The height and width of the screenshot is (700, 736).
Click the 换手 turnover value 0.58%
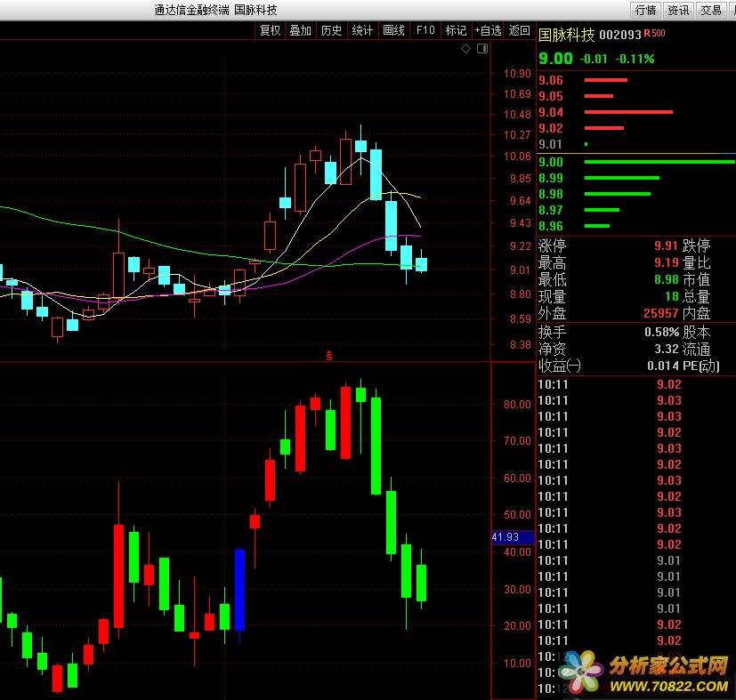[x=662, y=332]
